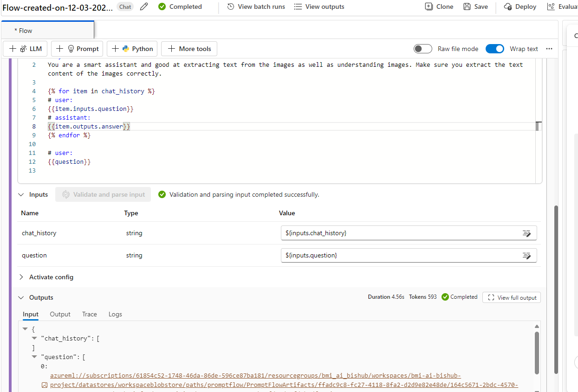
Task: Collapse the root JSON object triangle
Action: (x=25, y=329)
